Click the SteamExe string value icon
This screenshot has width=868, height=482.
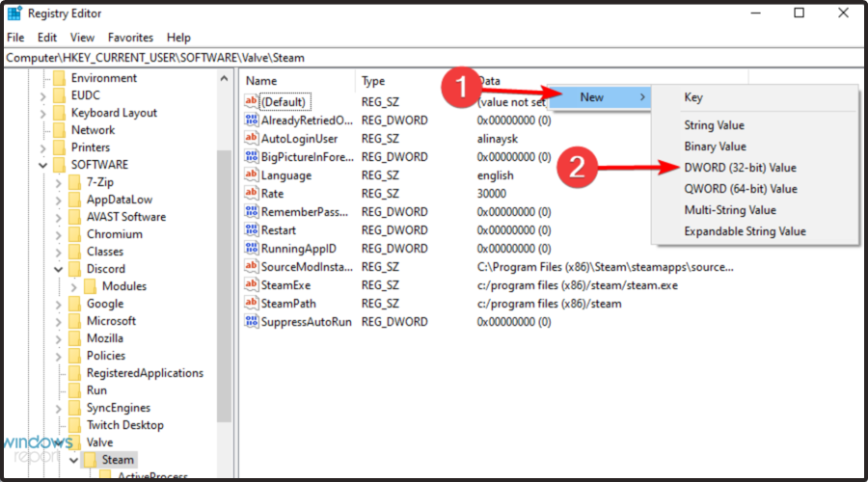[252, 284]
